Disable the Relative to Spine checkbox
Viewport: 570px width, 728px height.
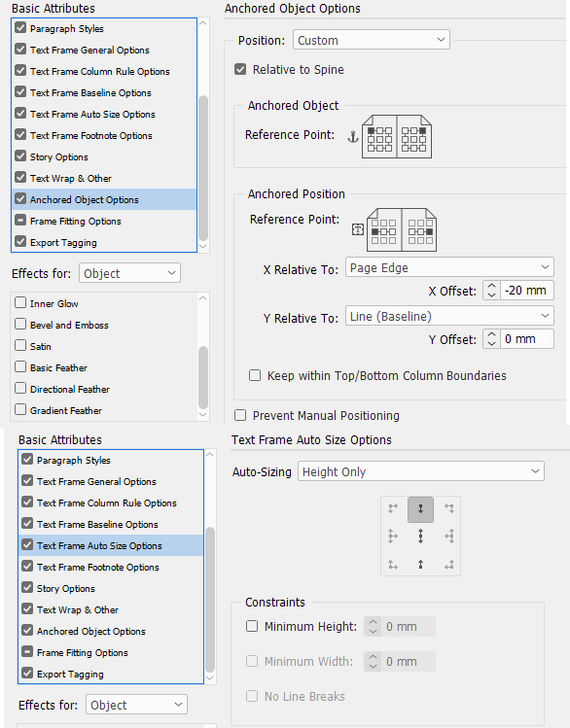click(x=240, y=70)
